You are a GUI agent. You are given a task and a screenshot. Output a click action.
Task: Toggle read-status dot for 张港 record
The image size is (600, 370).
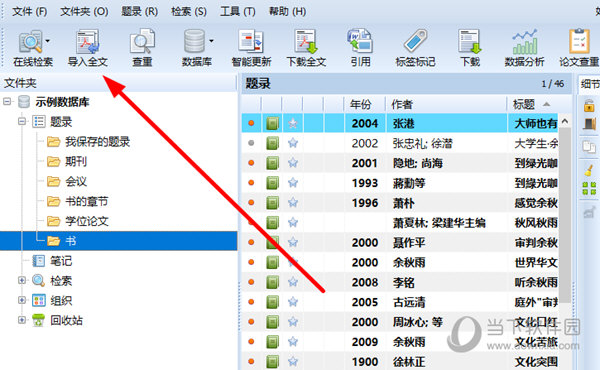point(251,123)
